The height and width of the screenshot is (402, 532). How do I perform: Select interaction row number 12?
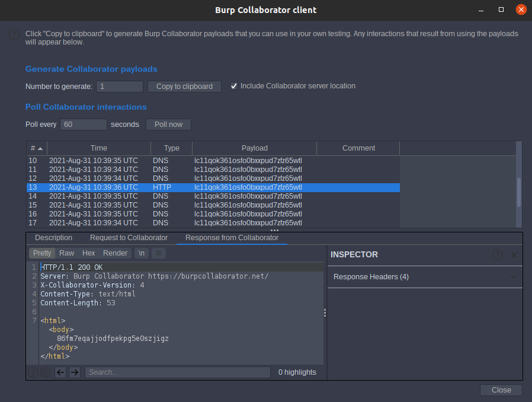pyautogui.click(x=213, y=178)
